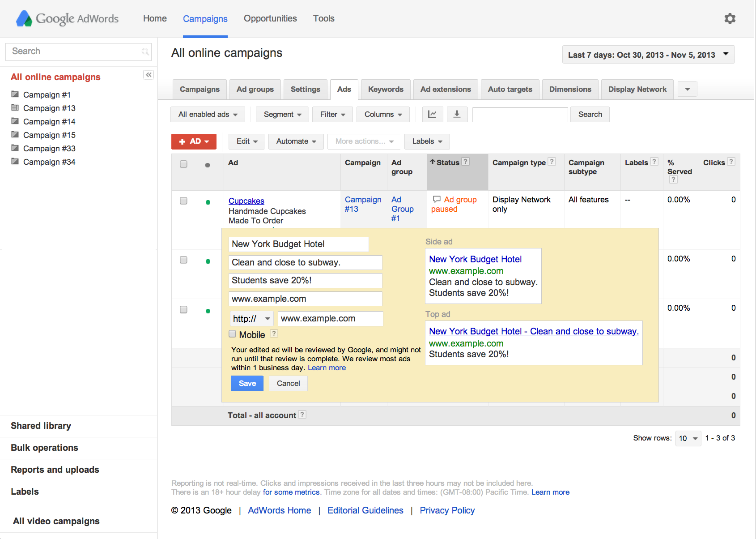Click the status dot column header
This screenshot has width=756, height=539.
pyautogui.click(x=208, y=165)
